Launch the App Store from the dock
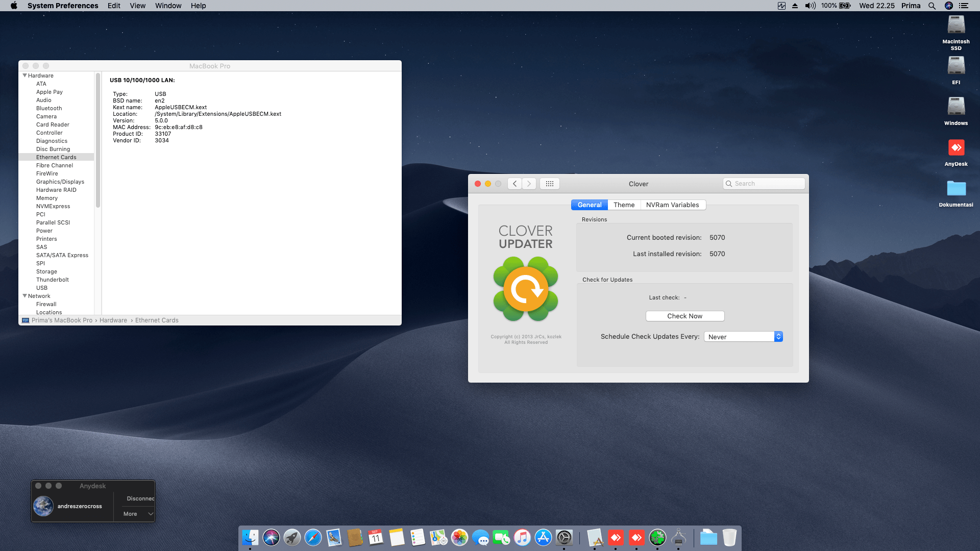Screen dimensions: 980x551 [543, 537]
